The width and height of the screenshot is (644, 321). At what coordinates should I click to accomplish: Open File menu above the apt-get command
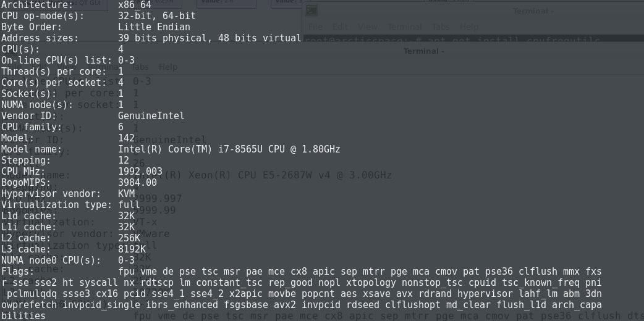(x=315, y=27)
